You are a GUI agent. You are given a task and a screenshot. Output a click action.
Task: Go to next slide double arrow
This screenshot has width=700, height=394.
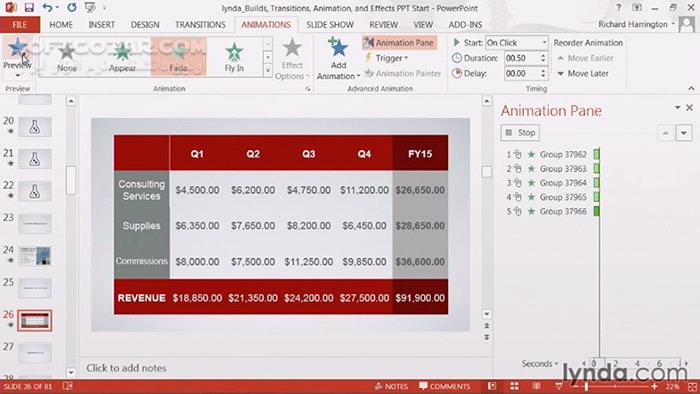[487, 337]
